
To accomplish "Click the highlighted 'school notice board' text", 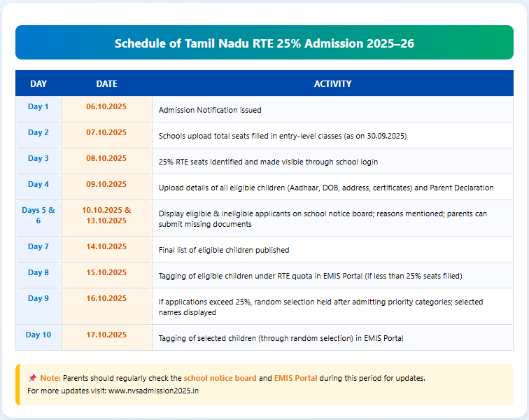I will click(220, 378).
